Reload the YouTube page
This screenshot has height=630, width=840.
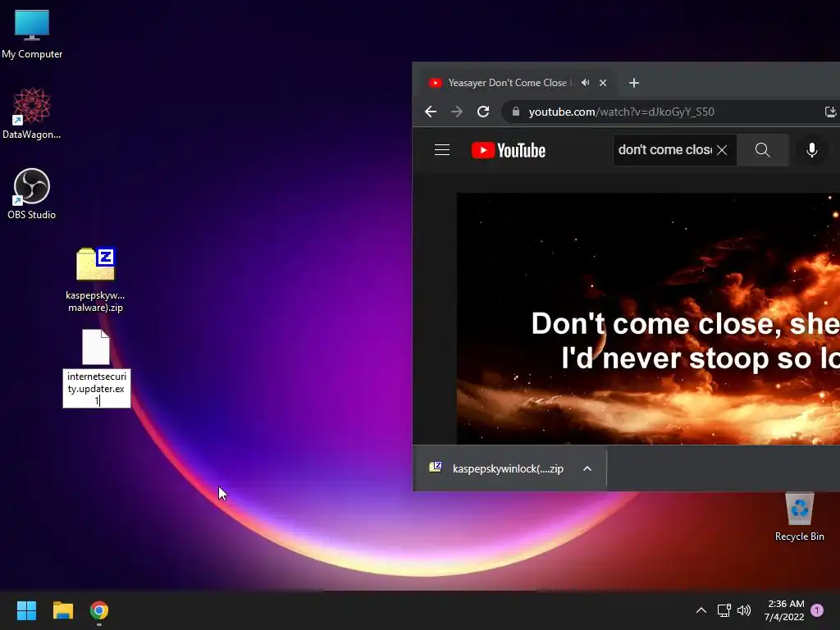click(x=483, y=112)
